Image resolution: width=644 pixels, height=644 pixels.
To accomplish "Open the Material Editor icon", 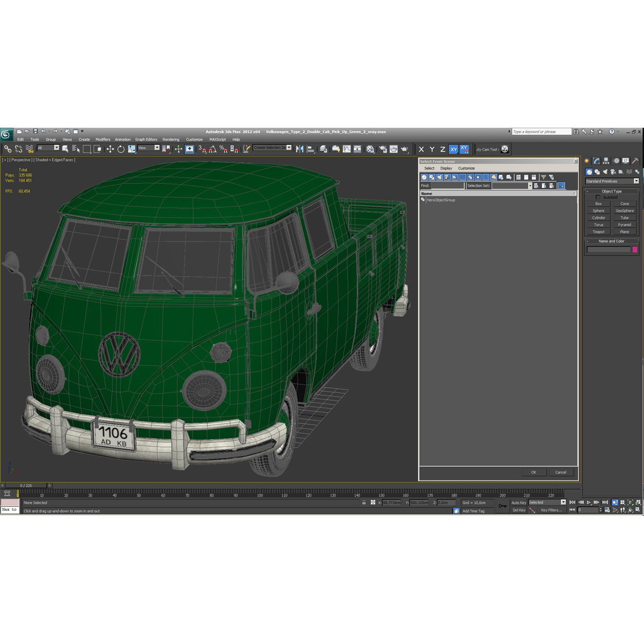I will tap(370, 149).
